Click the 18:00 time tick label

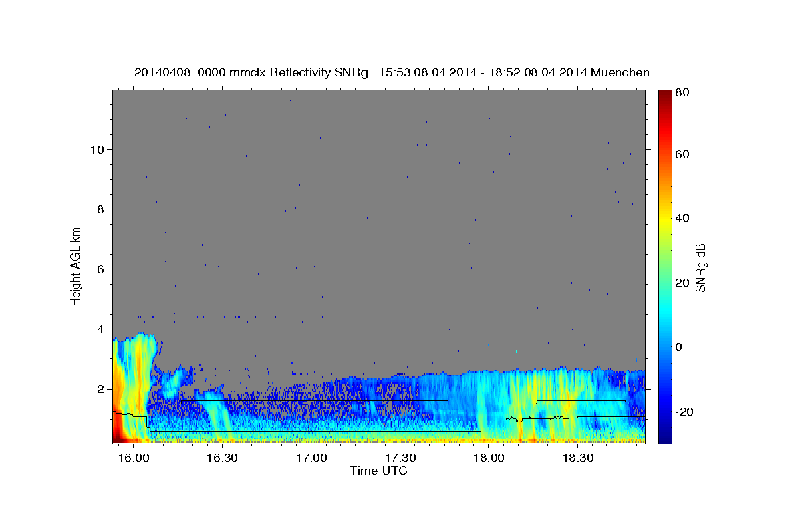coord(489,458)
